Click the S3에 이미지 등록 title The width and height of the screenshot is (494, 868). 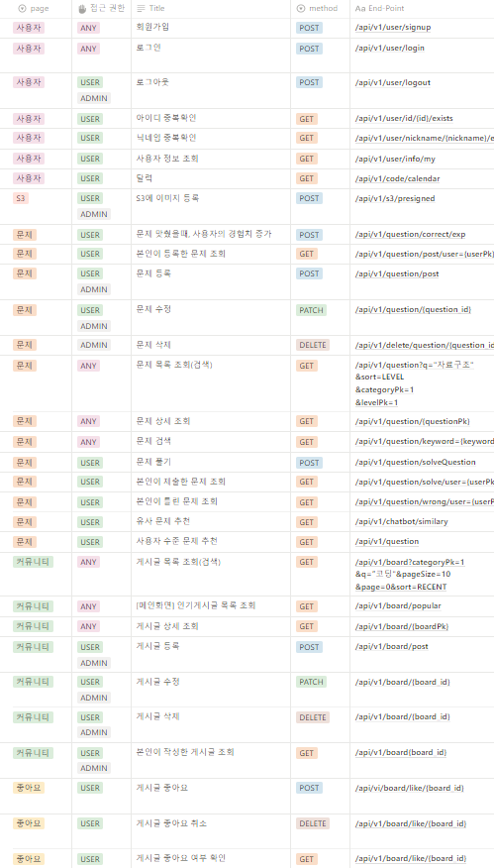click(x=167, y=198)
